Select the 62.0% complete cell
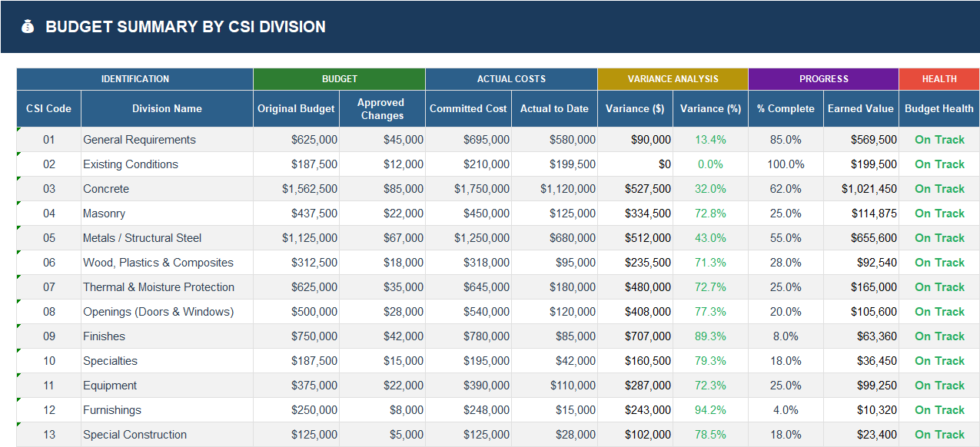Screen dimensions: 980x447 [x=786, y=189]
